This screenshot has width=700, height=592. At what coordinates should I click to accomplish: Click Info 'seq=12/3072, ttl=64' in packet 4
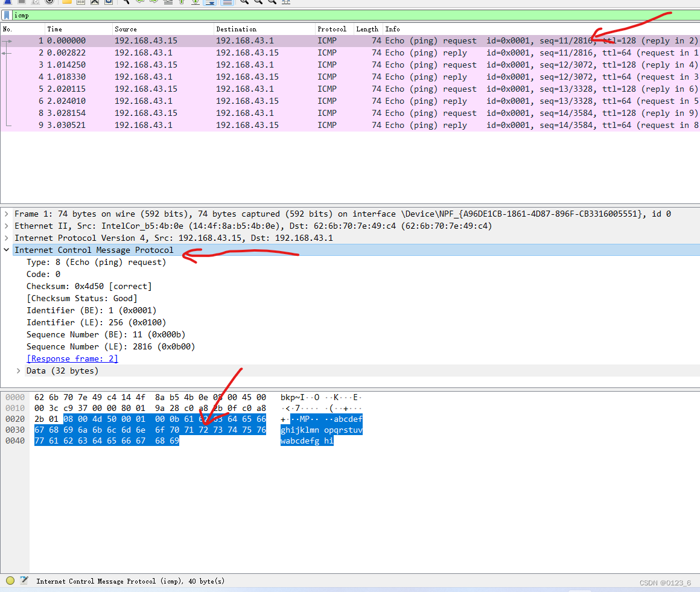[x=585, y=77]
